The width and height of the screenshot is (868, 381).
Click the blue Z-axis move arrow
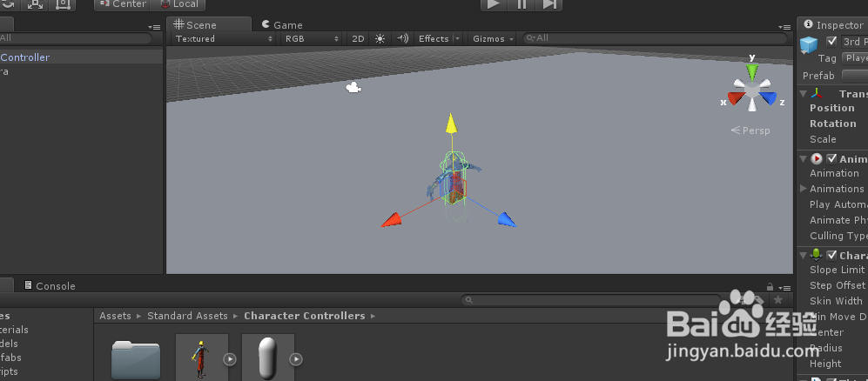coord(507,219)
